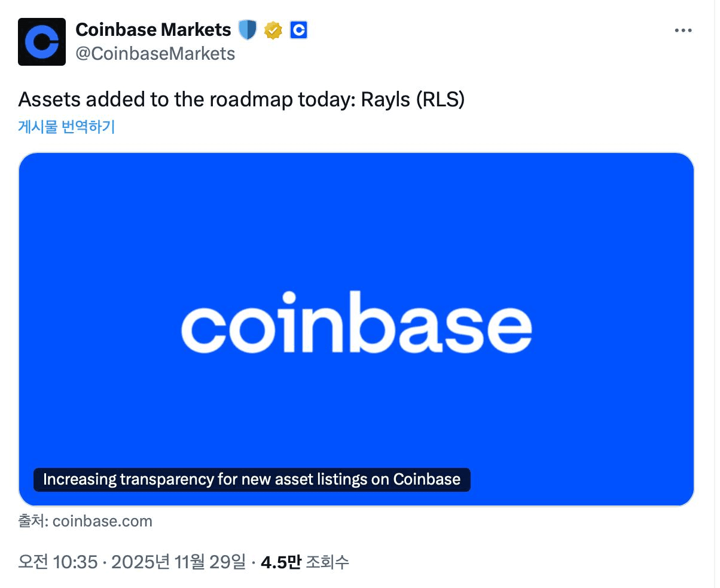Click the gold verified checkmark badge

click(273, 30)
